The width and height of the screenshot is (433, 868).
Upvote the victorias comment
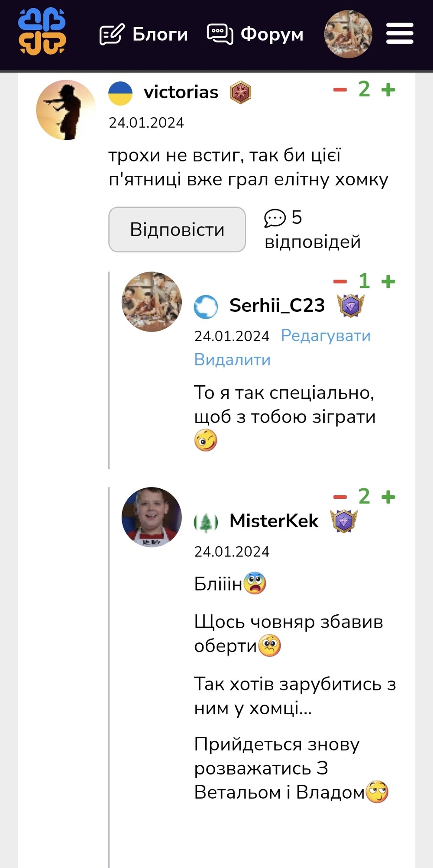[388, 90]
